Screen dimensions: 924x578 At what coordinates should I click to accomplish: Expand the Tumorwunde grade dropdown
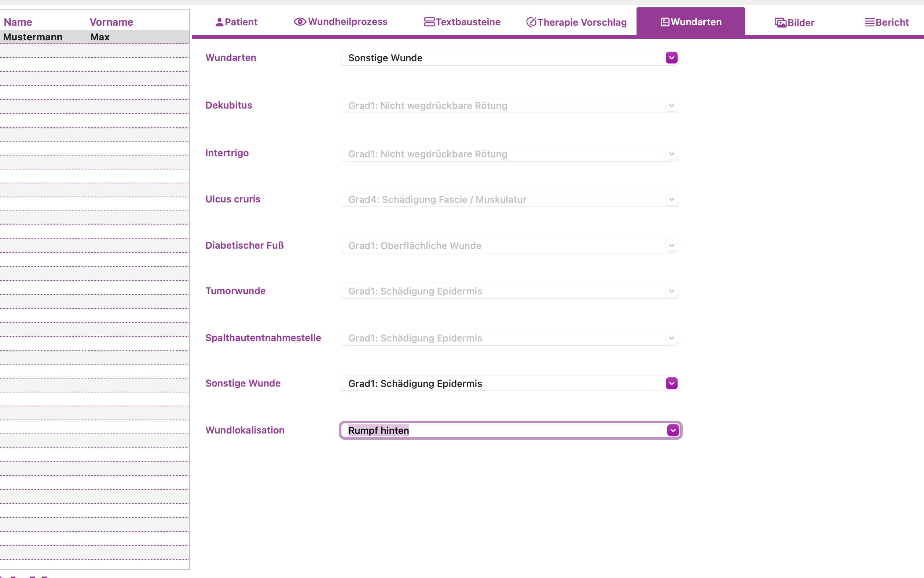[671, 291]
